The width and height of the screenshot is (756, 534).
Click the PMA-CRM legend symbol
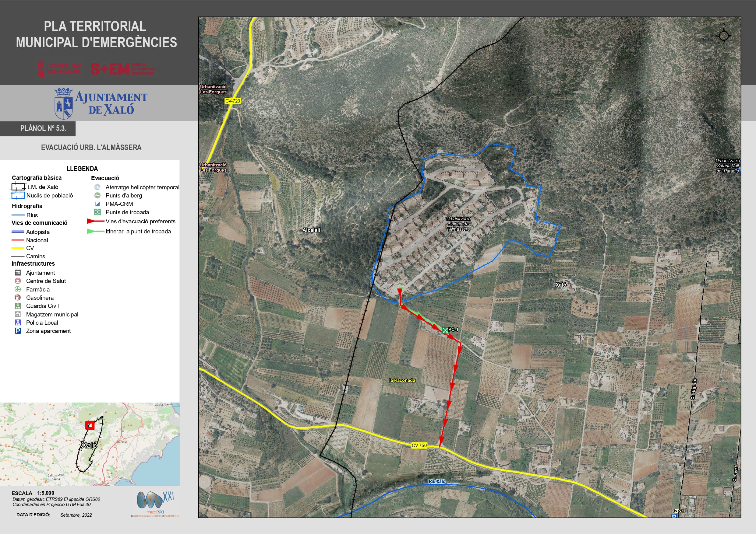97,204
